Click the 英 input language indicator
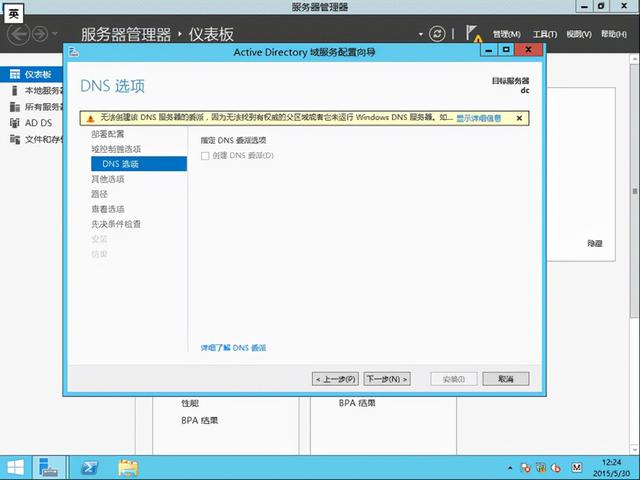Viewport: 640px width, 480px height. (x=13, y=14)
